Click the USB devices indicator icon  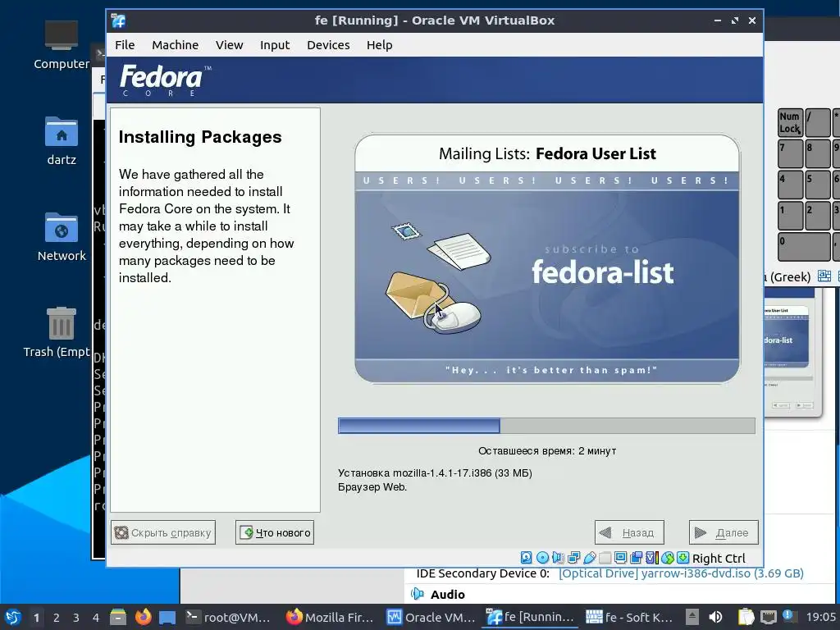click(x=590, y=558)
